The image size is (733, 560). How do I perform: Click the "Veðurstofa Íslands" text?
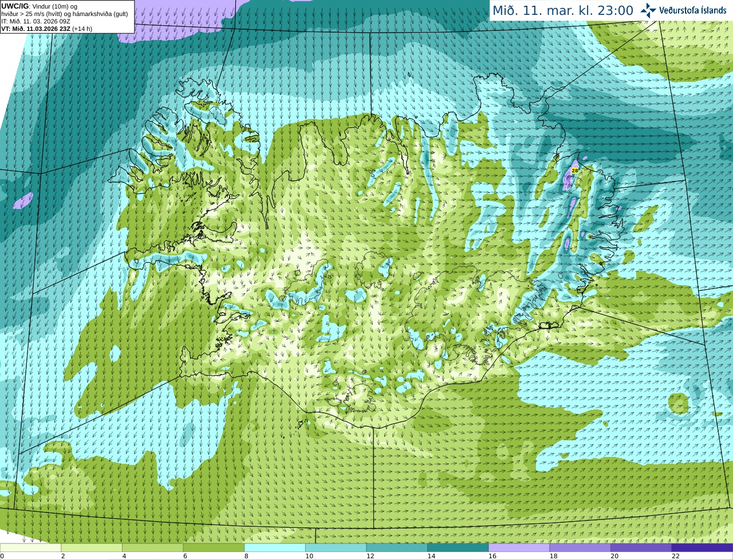(693, 10)
